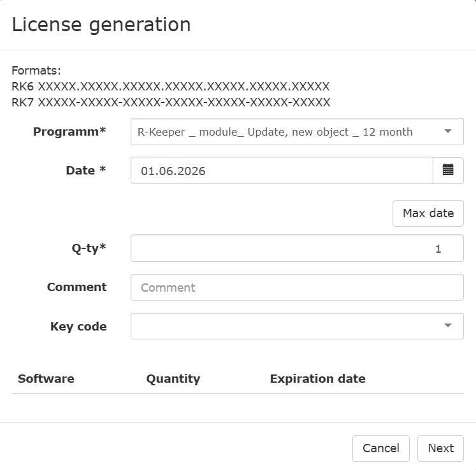Select the Software column header
This screenshot has width=476, height=470.
[x=46, y=379]
